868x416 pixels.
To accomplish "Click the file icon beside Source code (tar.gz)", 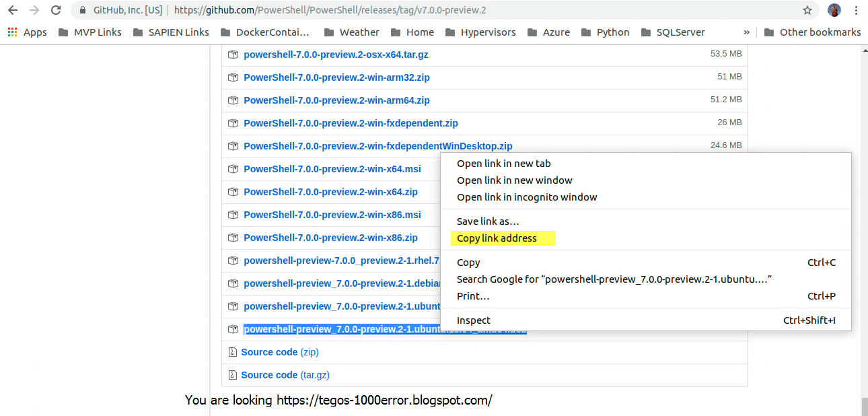I will pyautogui.click(x=232, y=375).
